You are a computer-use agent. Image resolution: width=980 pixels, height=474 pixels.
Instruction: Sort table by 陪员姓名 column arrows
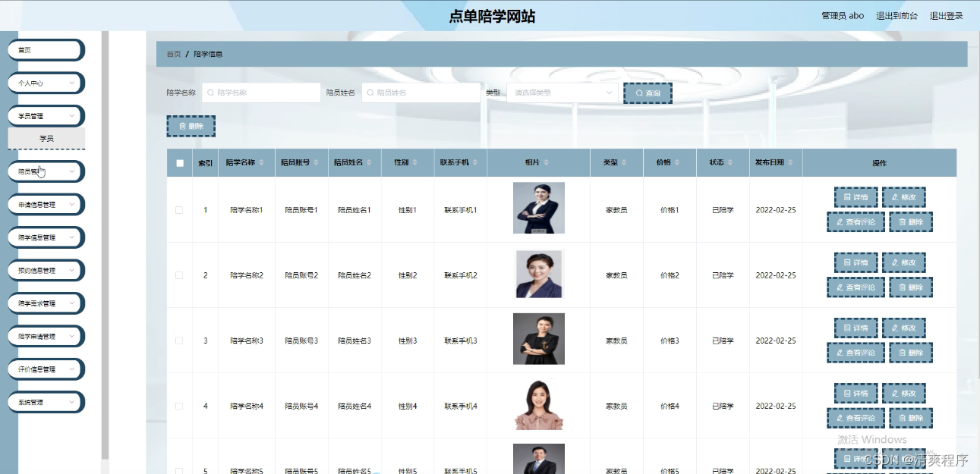pos(370,163)
